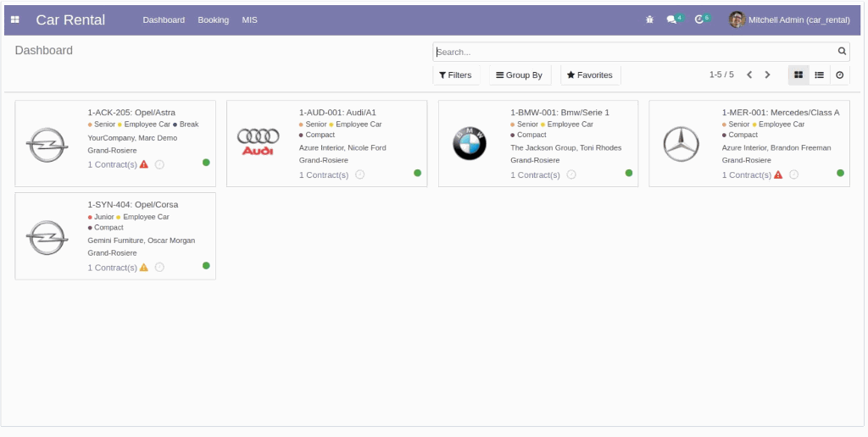This screenshot has height=437, width=868.
Task: Click the orange warning icon on Opel/Corsa card
Action: point(144,267)
